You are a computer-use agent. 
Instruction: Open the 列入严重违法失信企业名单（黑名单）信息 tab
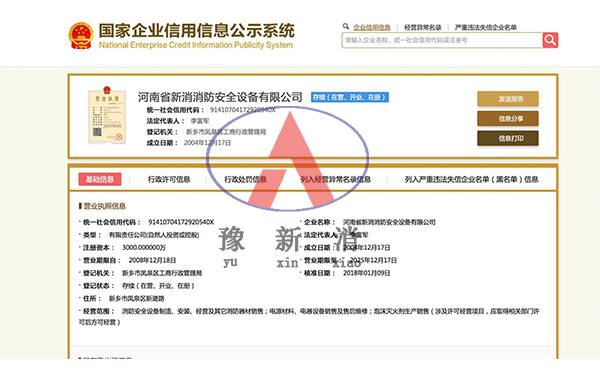[471, 179]
